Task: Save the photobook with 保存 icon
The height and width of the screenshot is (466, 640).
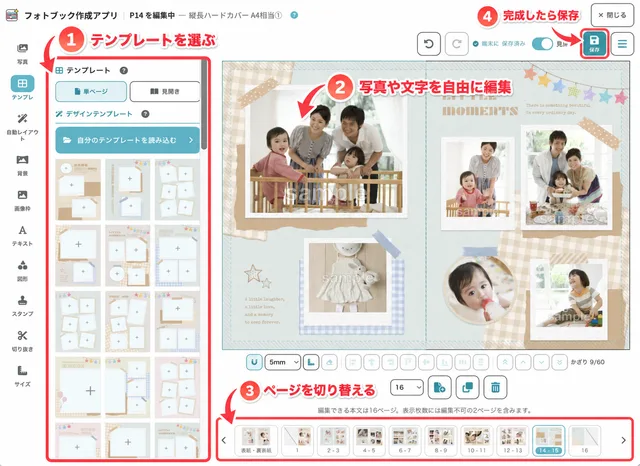Action: pos(594,43)
